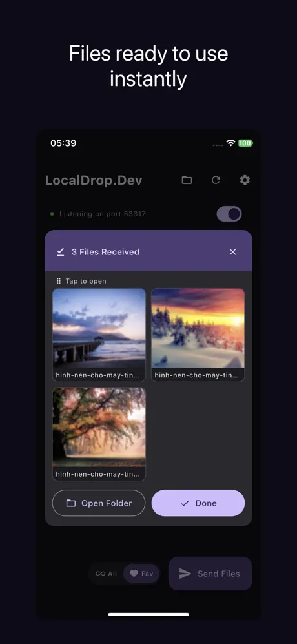Open the received files folder icon in header
The height and width of the screenshot is (644, 297).
pos(187,180)
